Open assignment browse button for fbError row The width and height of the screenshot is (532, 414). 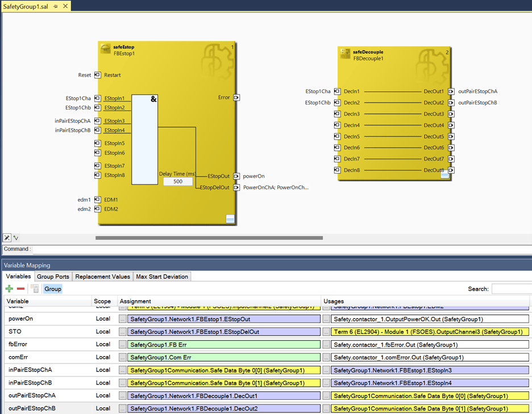(122, 345)
